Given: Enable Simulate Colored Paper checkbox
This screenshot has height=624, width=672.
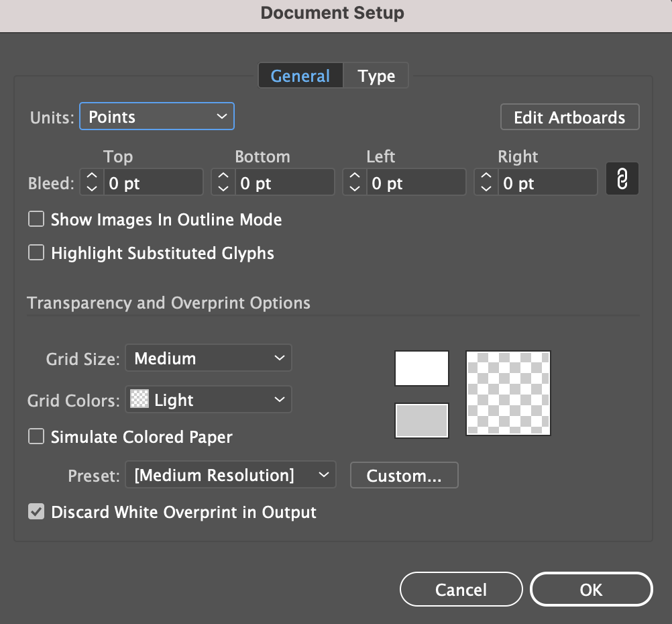Looking at the screenshot, I should 36,436.
